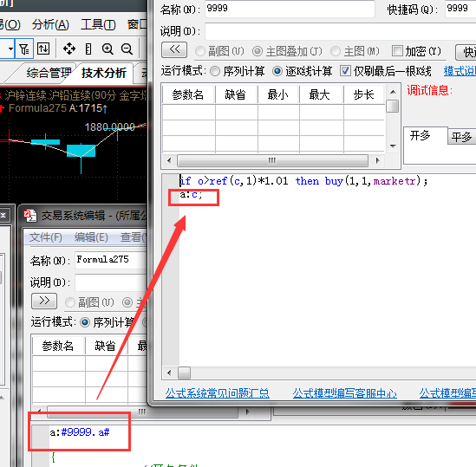This screenshot has height=467, width=476.
Task: Click the 1880.0000 price label on chart
Action: click(x=109, y=126)
